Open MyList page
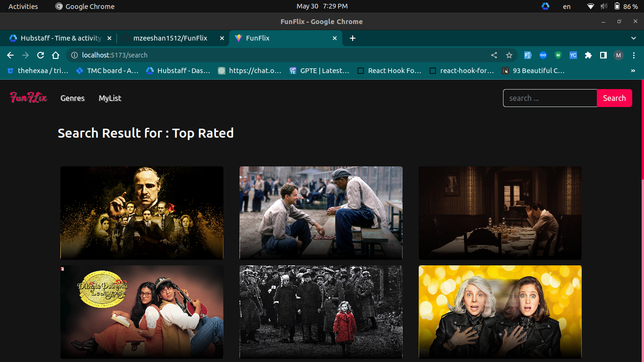The height and width of the screenshot is (362, 644). (x=110, y=98)
